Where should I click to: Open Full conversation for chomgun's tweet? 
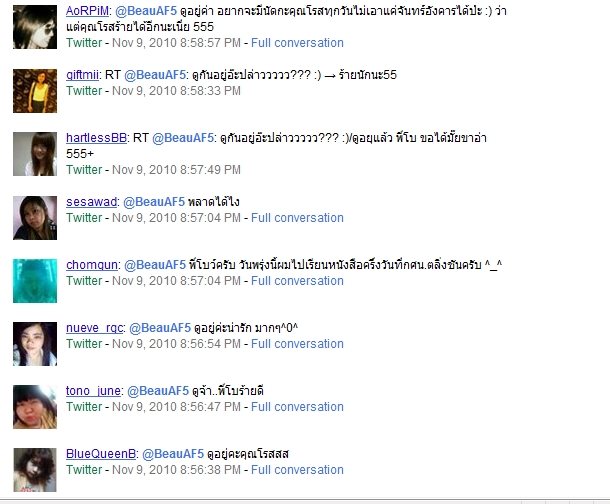coord(297,281)
